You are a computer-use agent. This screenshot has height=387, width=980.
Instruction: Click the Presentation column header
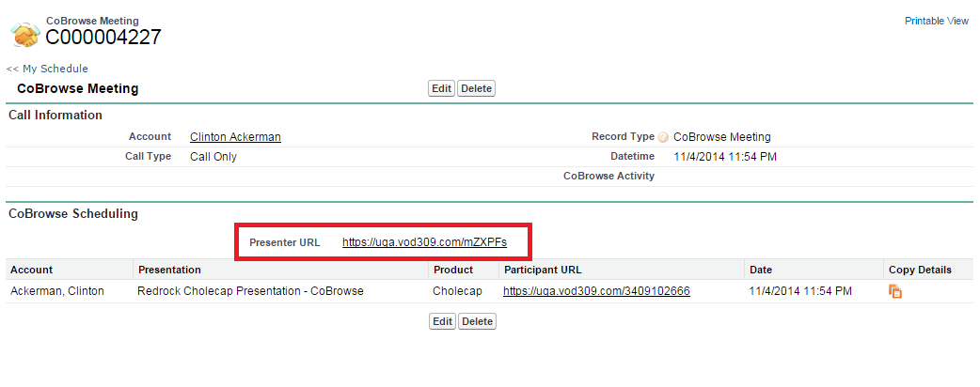169,270
